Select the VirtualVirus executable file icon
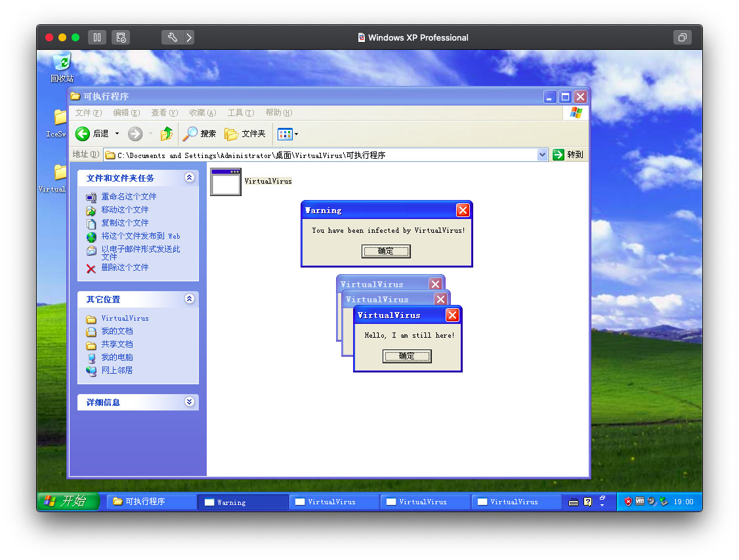Viewport: 739px width, 560px height. [226, 182]
